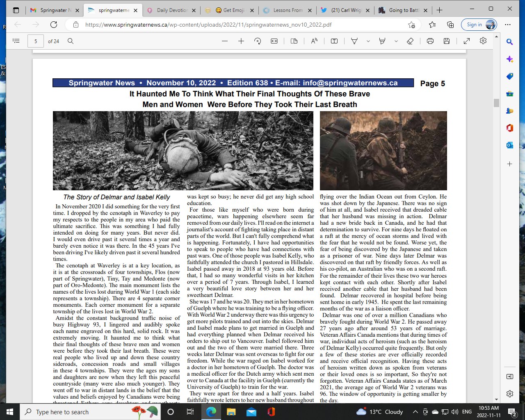Switch to the Carl Wright Twitter tab
The height and width of the screenshot is (420, 525).
[346, 10]
